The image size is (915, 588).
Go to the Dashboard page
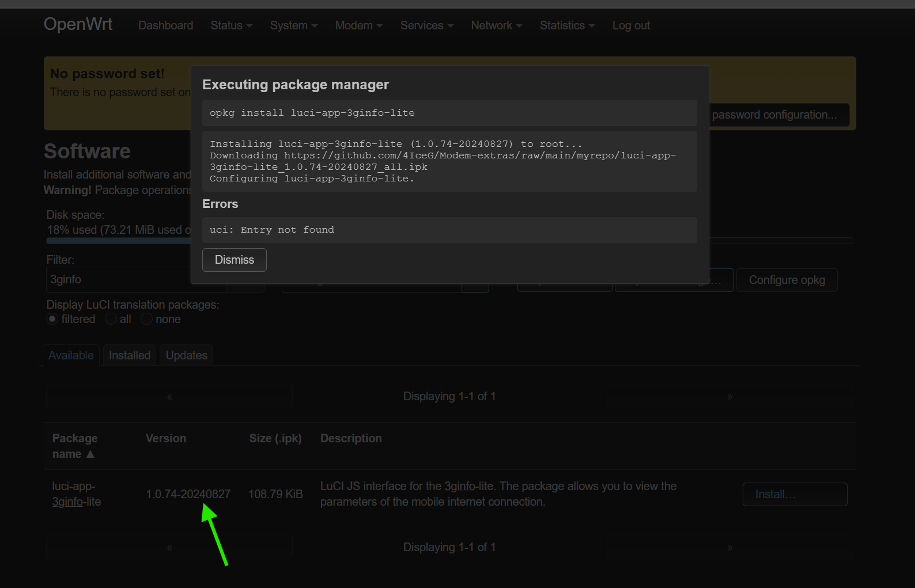(165, 25)
